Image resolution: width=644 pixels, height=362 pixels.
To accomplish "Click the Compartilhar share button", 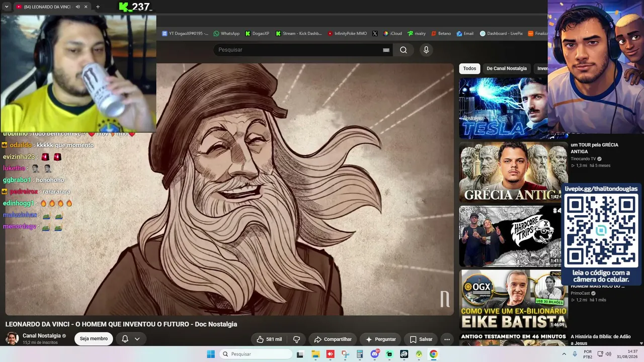I will pyautogui.click(x=333, y=339).
